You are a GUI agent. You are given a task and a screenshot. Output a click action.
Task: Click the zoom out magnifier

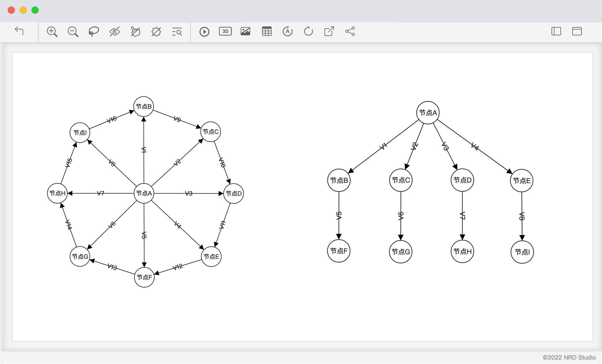73,31
